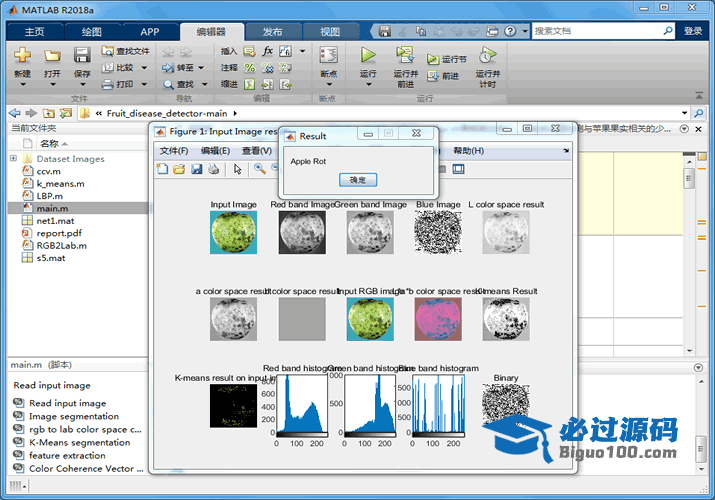Click the navigate back arrow icon
The height and width of the screenshot is (500, 715).
[15, 113]
